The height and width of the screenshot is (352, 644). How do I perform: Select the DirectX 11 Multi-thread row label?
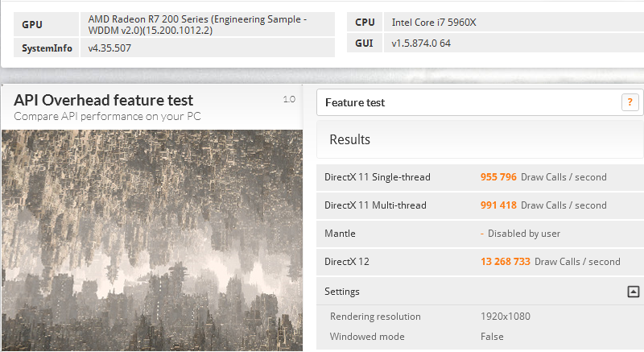pyautogui.click(x=375, y=205)
